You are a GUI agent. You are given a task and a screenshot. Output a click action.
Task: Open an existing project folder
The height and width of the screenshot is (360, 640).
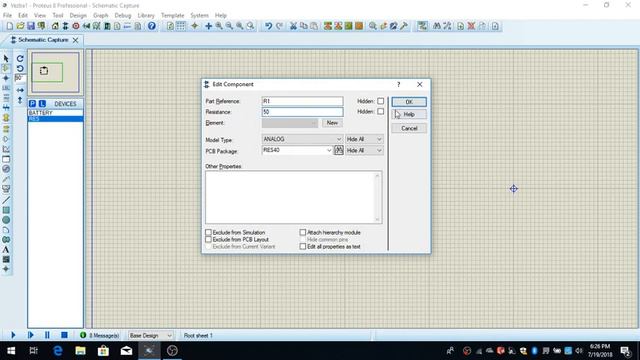(20, 26)
